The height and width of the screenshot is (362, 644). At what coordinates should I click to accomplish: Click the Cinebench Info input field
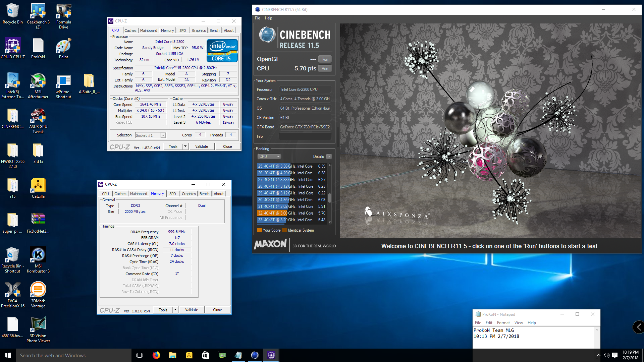(305, 136)
